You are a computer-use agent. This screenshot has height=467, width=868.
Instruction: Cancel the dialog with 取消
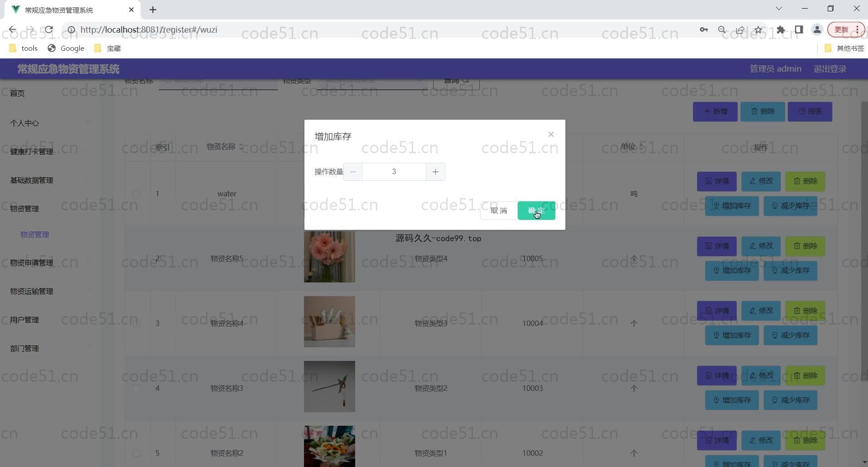(x=498, y=210)
